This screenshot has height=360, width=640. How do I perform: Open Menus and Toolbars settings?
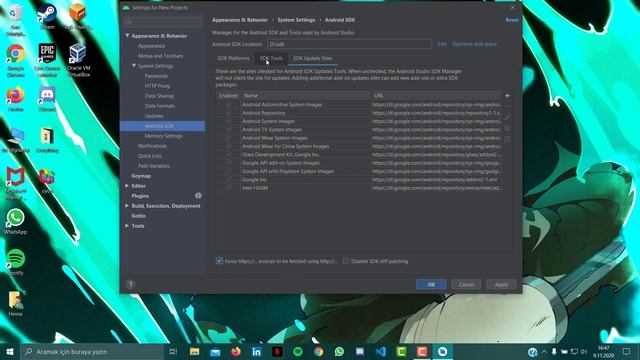160,56
